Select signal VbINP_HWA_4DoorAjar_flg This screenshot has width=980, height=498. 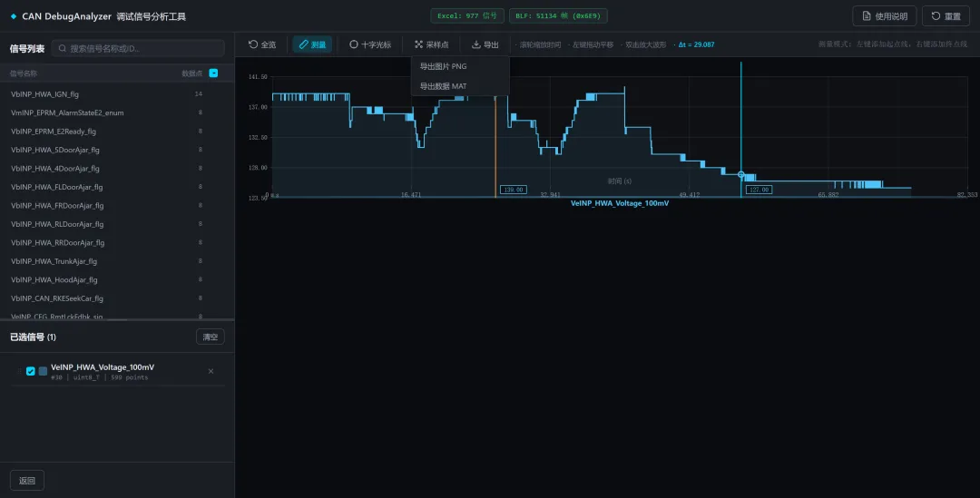(x=117, y=168)
